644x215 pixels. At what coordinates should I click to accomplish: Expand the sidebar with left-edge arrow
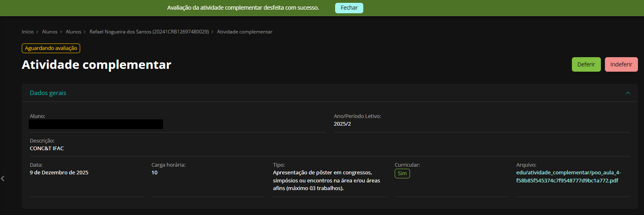[x=3, y=178]
